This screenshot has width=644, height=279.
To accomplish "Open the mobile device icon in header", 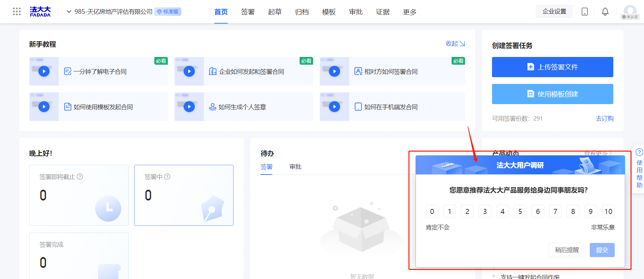I will [x=585, y=12].
